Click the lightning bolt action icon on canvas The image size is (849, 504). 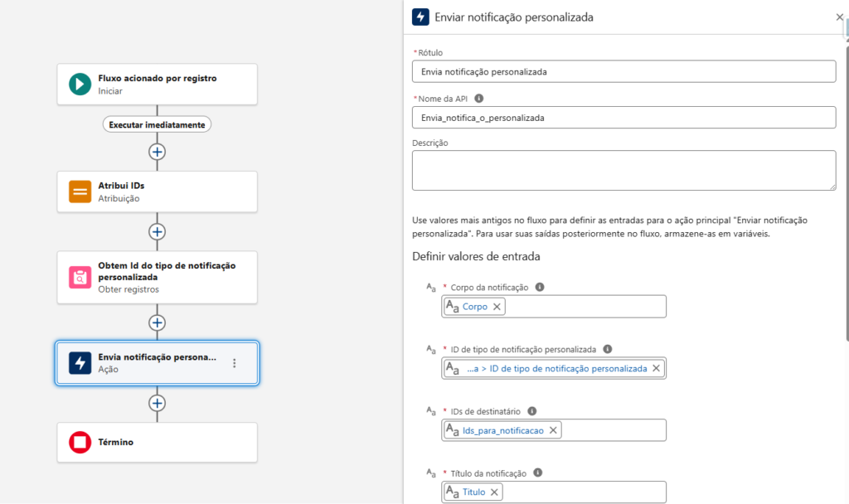pos(80,363)
